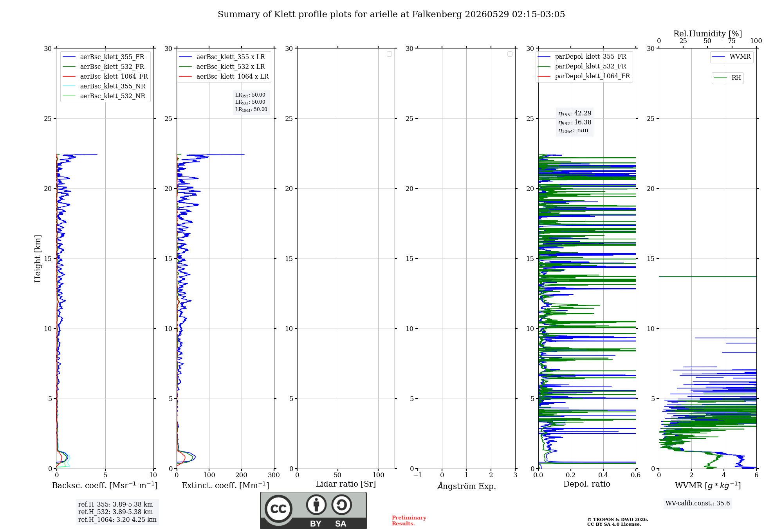Click the Creative Commons CC icon
This screenshot has width=783, height=532.
(x=278, y=509)
